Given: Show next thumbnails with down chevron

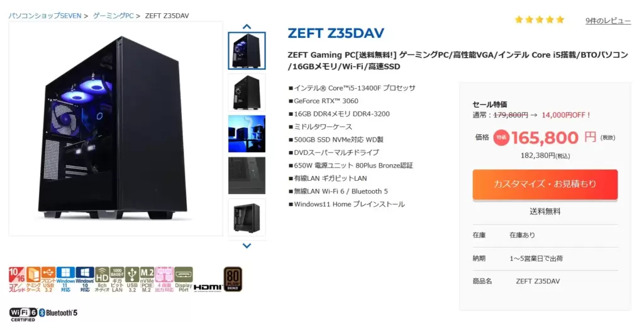Looking at the screenshot, I should pos(247,246).
